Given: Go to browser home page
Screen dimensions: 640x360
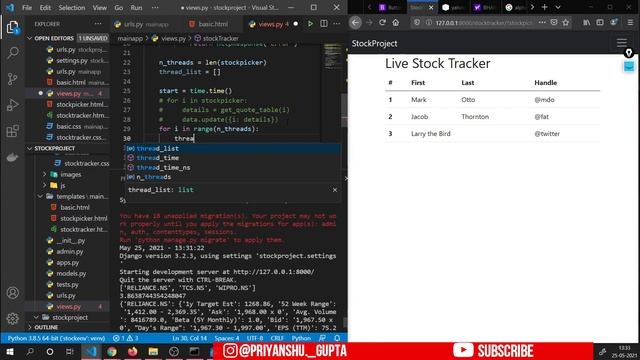Looking at the screenshot, I should tap(396, 23).
